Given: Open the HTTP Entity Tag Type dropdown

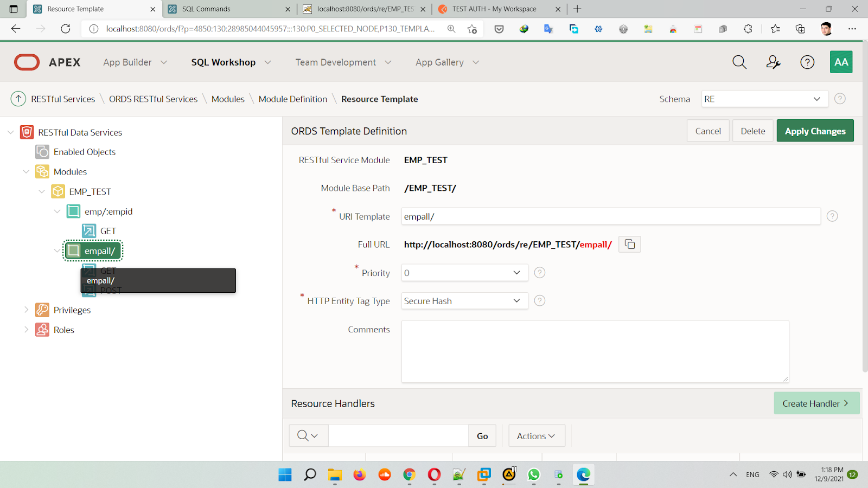Looking at the screenshot, I should tap(464, 301).
